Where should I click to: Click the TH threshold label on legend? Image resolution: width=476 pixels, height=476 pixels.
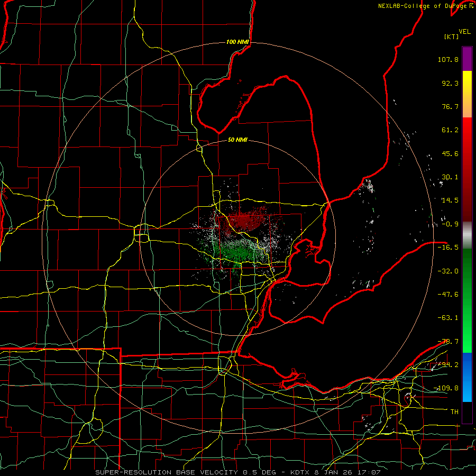(454, 411)
